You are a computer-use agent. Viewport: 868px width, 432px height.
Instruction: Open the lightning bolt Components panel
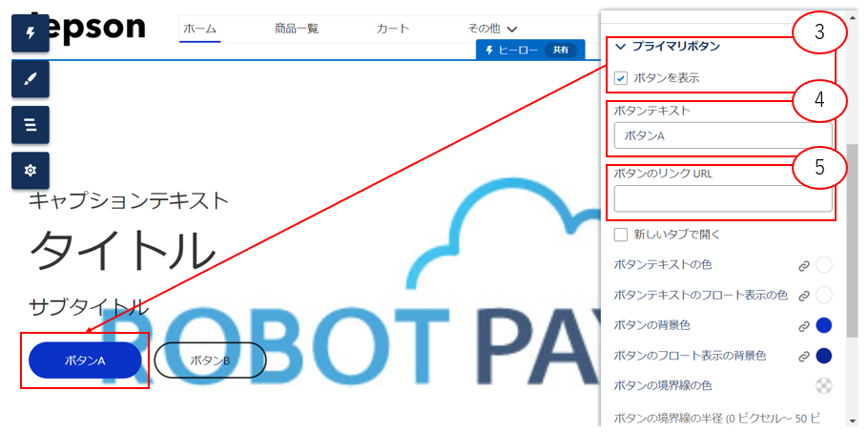point(30,32)
